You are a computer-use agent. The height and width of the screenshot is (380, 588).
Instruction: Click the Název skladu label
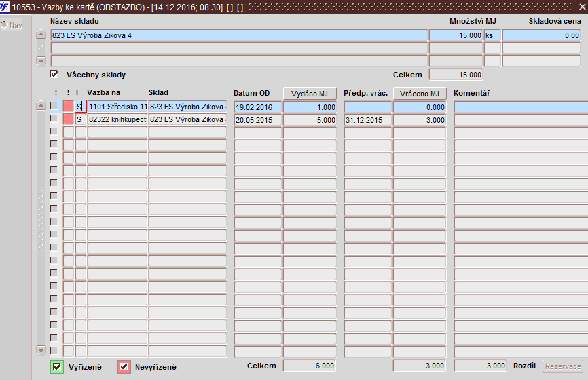pos(75,21)
